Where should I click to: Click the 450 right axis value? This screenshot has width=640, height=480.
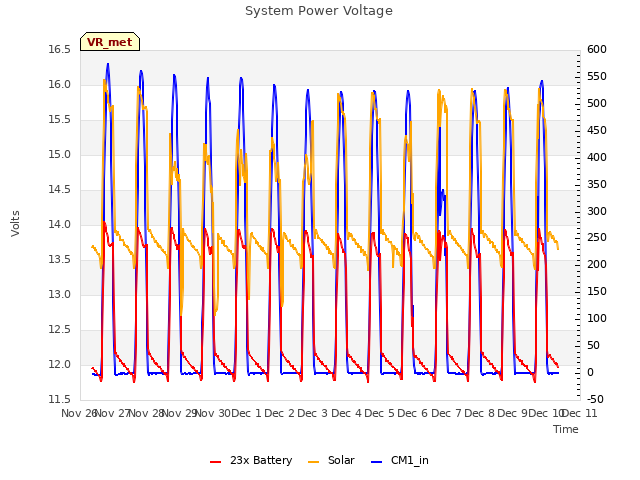[x=597, y=131]
